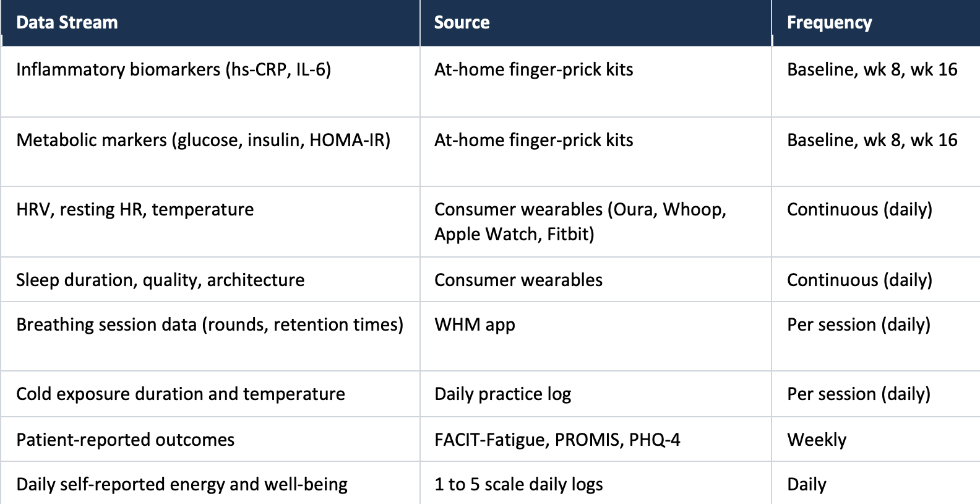Viewport: 980px width, 504px height.
Task: Select FACIT-Fatigue, PROMIS, PHQ-4 cell
Action: click(557, 440)
